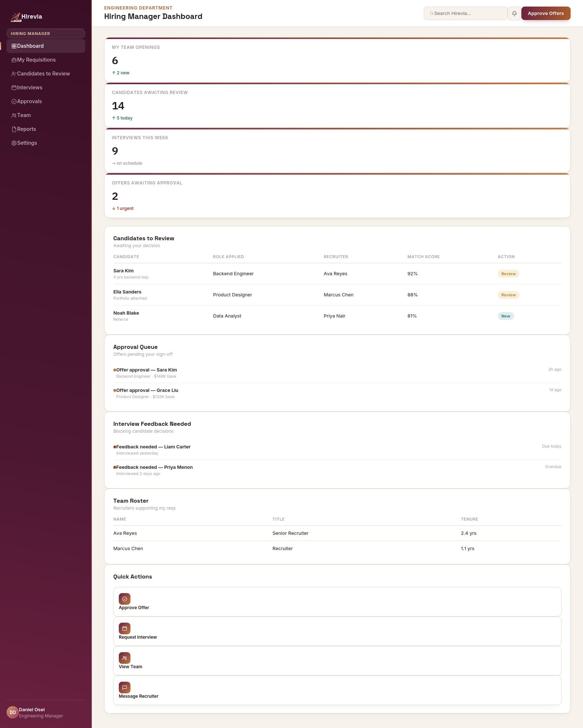Click Marcus Chen in Team Roster
583x728 pixels.
point(128,549)
